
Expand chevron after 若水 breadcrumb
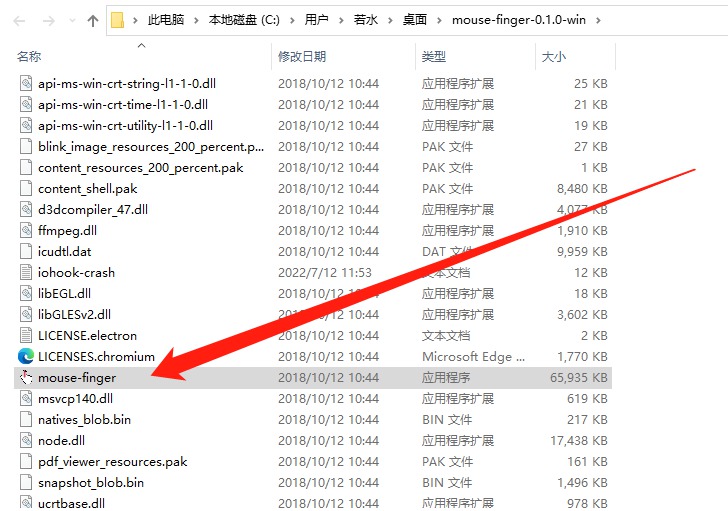point(390,20)
